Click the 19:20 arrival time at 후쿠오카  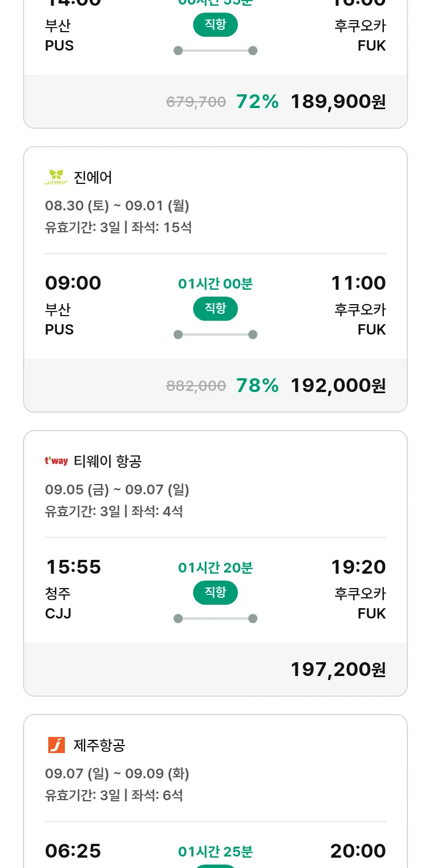pos(359,567)
